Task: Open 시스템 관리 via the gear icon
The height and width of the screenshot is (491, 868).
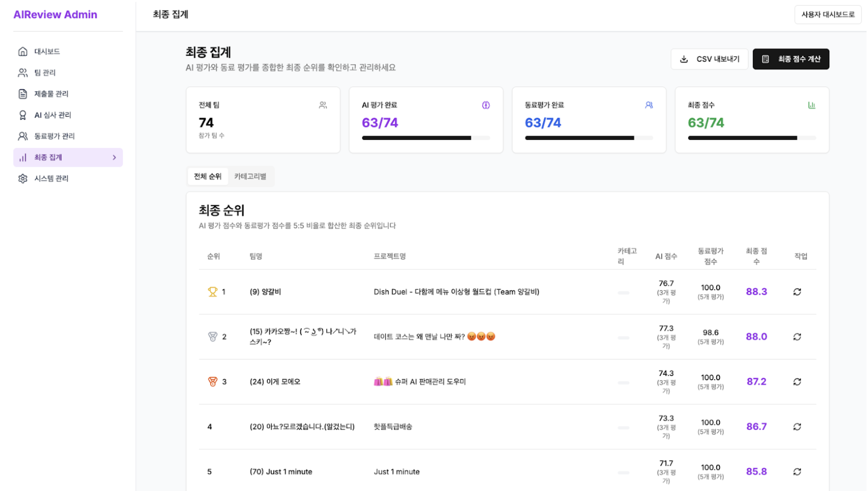Action: click(22, 178)
